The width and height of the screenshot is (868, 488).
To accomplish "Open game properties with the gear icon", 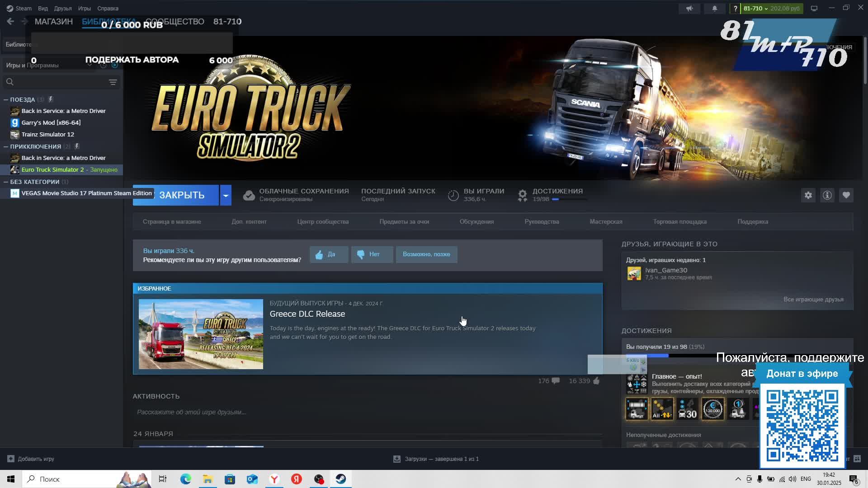I will pyautogui.click(x=809, y=195).
